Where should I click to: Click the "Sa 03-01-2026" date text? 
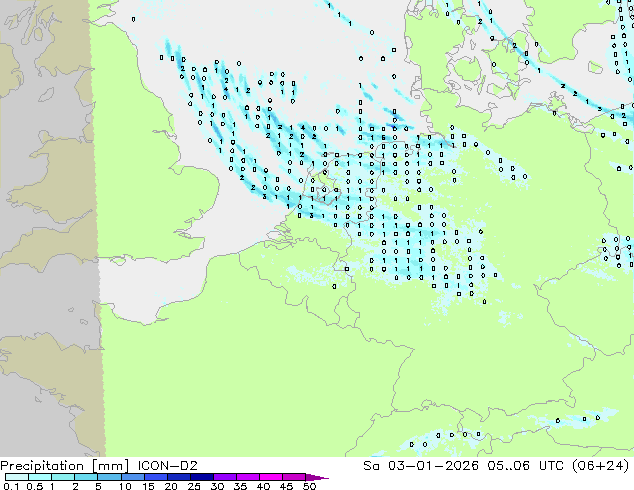coord(421,466)
